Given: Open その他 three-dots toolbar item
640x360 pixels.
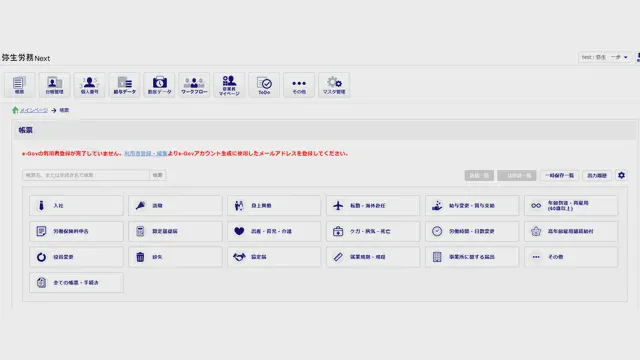Looking at the screenshot, I should coord(299,85).
